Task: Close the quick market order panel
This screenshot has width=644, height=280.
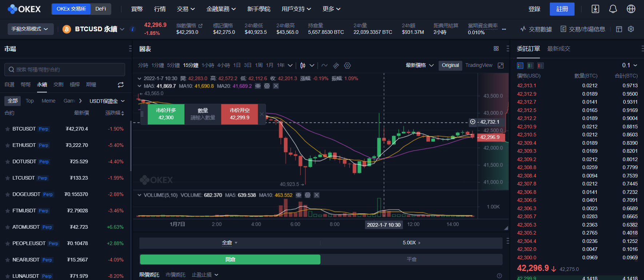Action: tap(261, 114)
